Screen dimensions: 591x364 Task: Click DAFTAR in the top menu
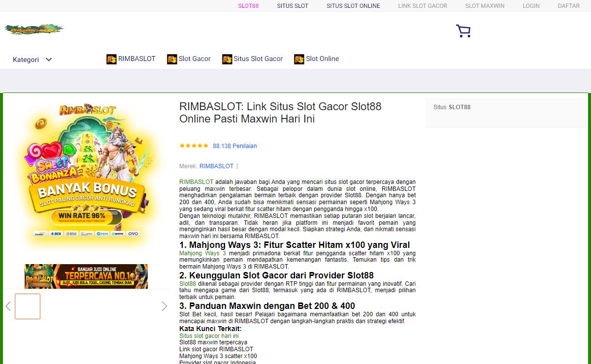569,6
